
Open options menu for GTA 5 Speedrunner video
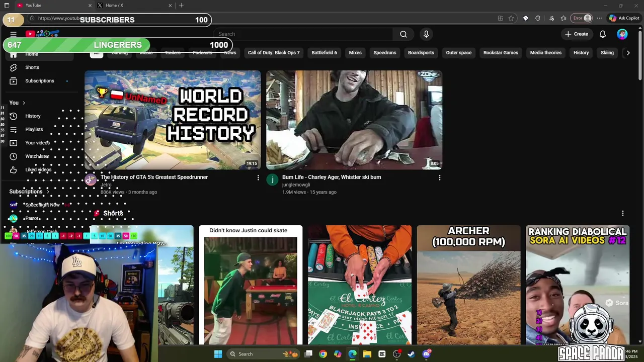(258, 177)
